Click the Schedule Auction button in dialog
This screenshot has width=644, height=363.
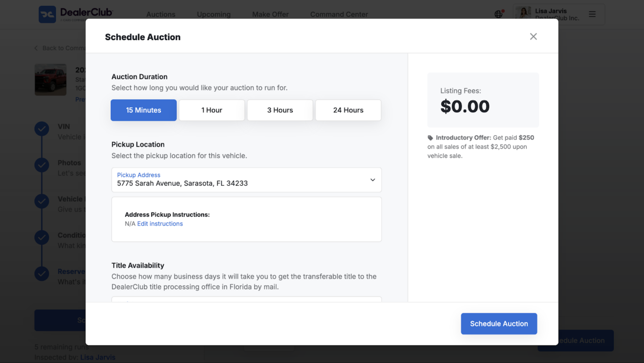click(499, 324)
